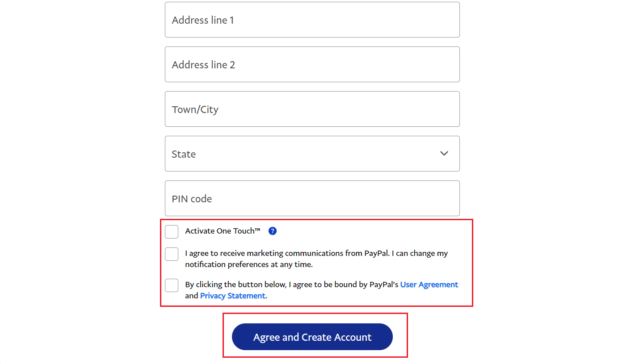Submit the form with the blue button
The width and height of the screenshot is (627, 364).
[x=312, y=337]
